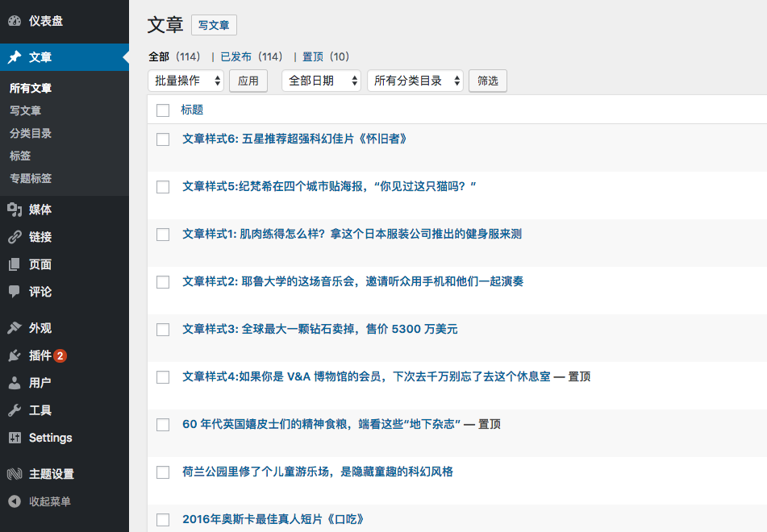
Task: Select 分类目录 submenu item
Action: click(31, 133)
